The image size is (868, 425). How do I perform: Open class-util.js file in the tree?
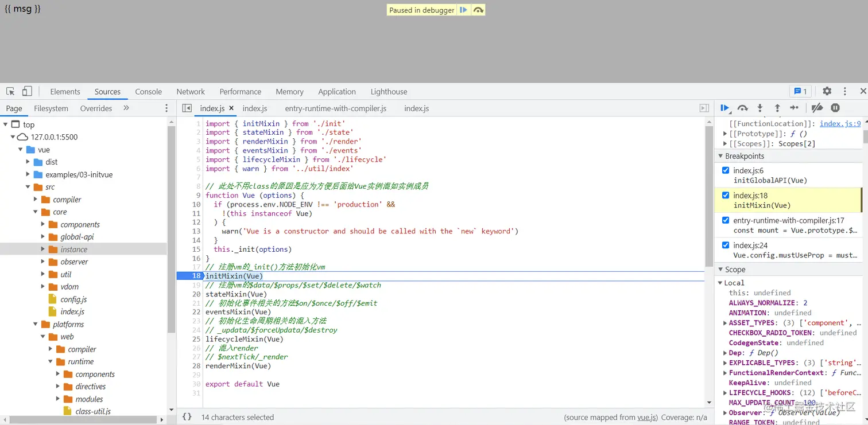tap(93, 411)
